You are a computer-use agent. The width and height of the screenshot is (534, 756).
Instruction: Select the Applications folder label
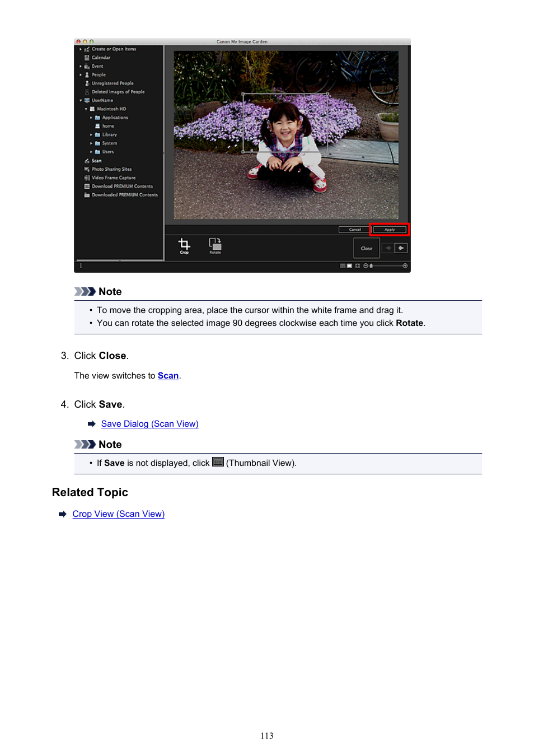point(115,118)
